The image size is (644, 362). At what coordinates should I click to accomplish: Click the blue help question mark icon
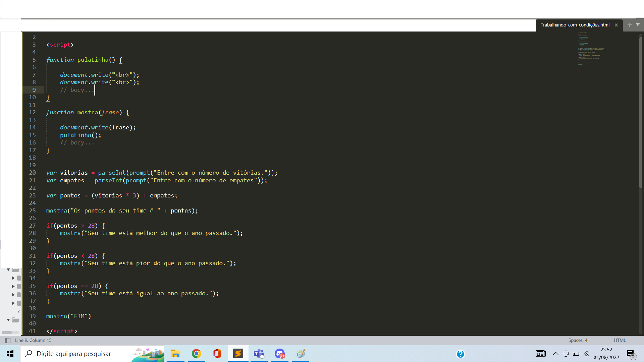coord(461,354)
